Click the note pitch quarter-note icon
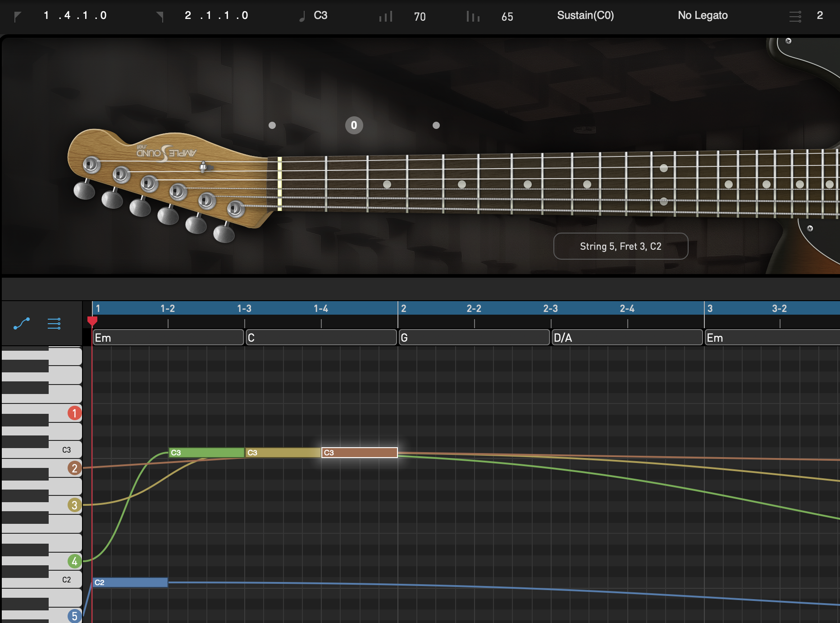This screenshot has height=623, width=840. point(302,17)
